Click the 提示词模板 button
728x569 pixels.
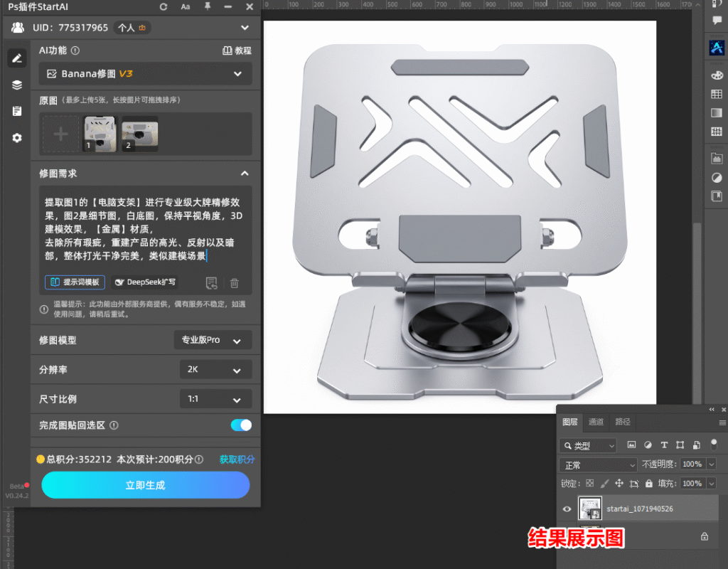75,282
